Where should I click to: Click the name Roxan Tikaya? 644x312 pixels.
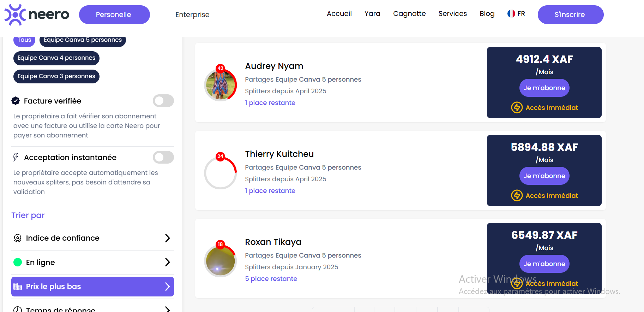pos(273,242)
